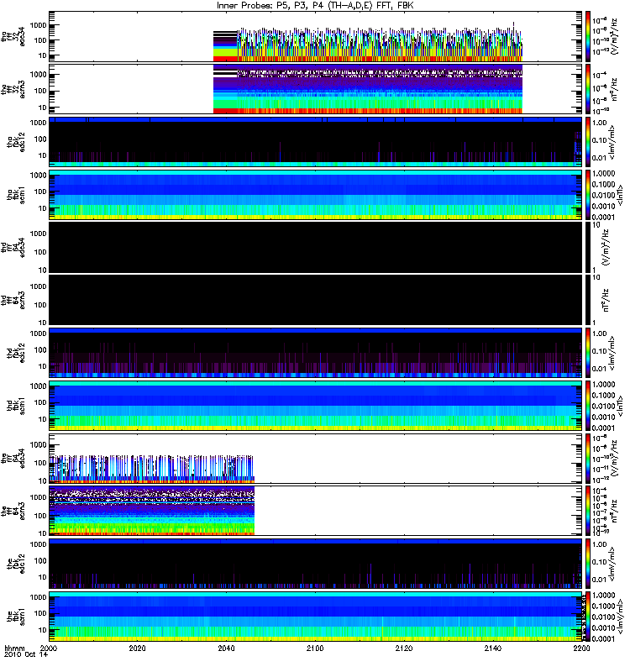The width and height of the screenshot is (630, 672).
Task: Click the tha fff 32 scm3 panel label
Action: (x=13, y=89)
